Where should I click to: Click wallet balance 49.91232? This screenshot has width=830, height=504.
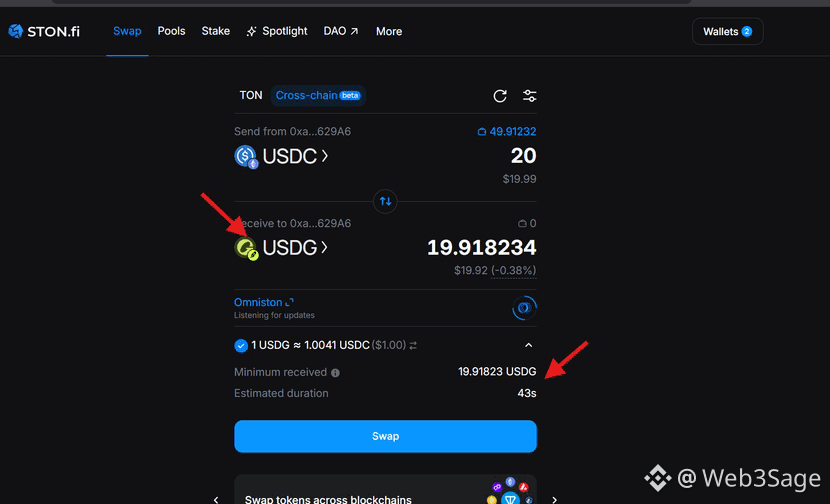[x=507, y=131]
